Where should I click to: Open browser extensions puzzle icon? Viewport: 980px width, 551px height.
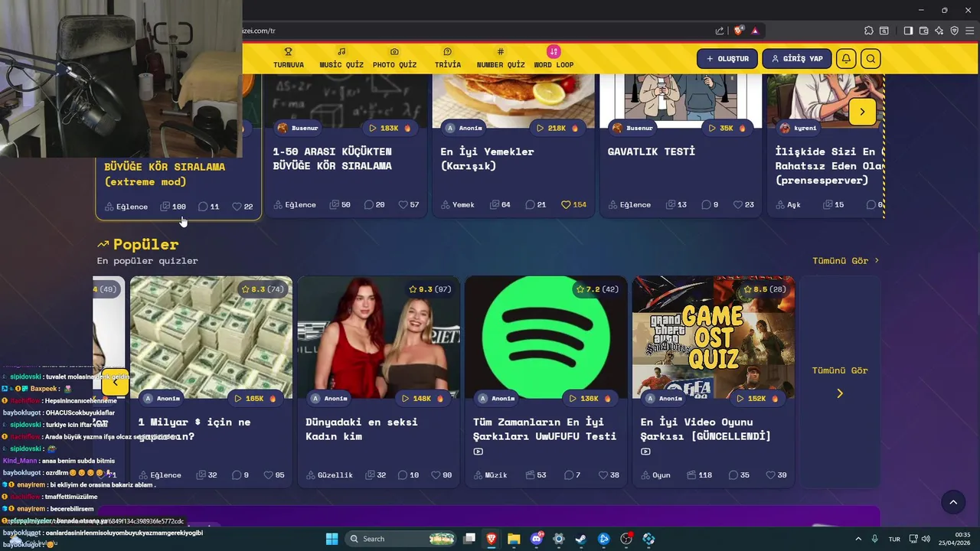[x=869, y=31]
